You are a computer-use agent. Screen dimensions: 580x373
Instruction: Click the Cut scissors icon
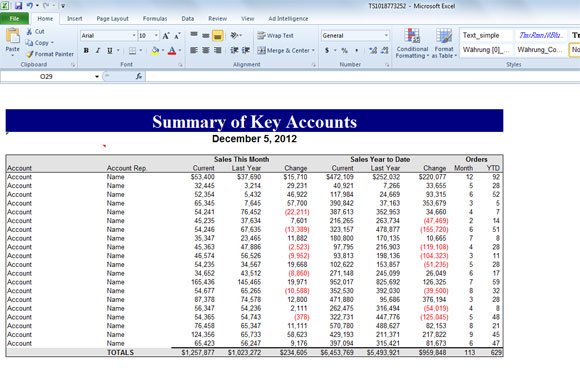tap(30, 32)
